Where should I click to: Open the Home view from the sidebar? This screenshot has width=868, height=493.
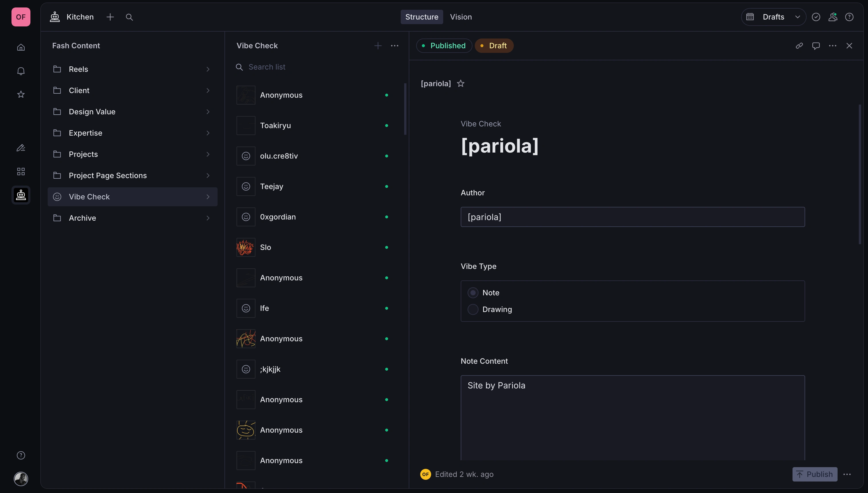[21, 47]
